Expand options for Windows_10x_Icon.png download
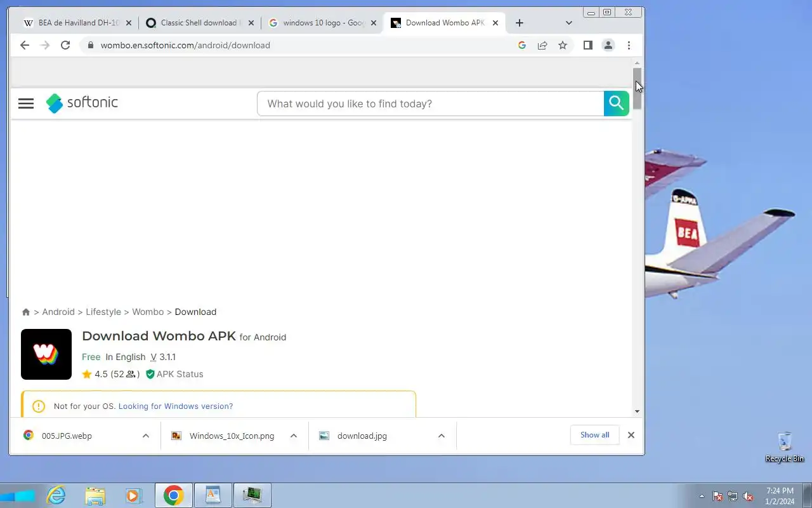Viewport: 812px width, 508px height. point(294,436)
